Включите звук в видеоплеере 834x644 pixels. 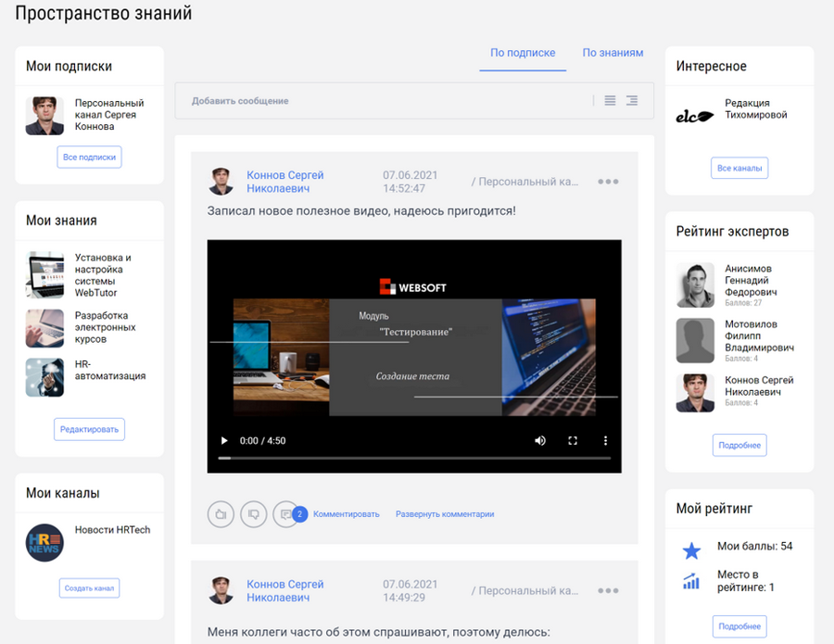coord(540,441)
